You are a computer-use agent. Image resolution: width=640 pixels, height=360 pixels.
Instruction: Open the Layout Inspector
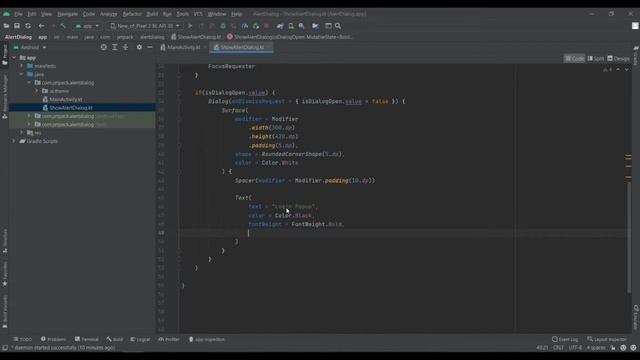607,339
